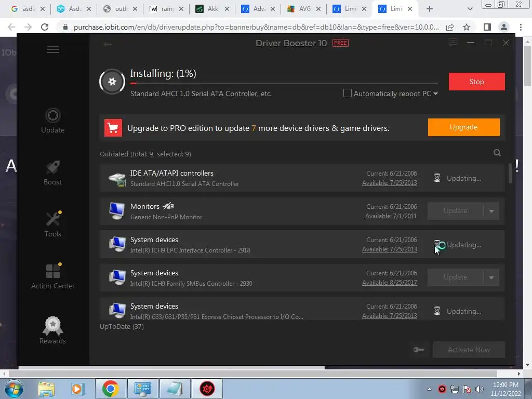Click the Generic Non-PnP Monitor device icon
The height and width of the screenshot is (399, 532).
coord(117,211)
